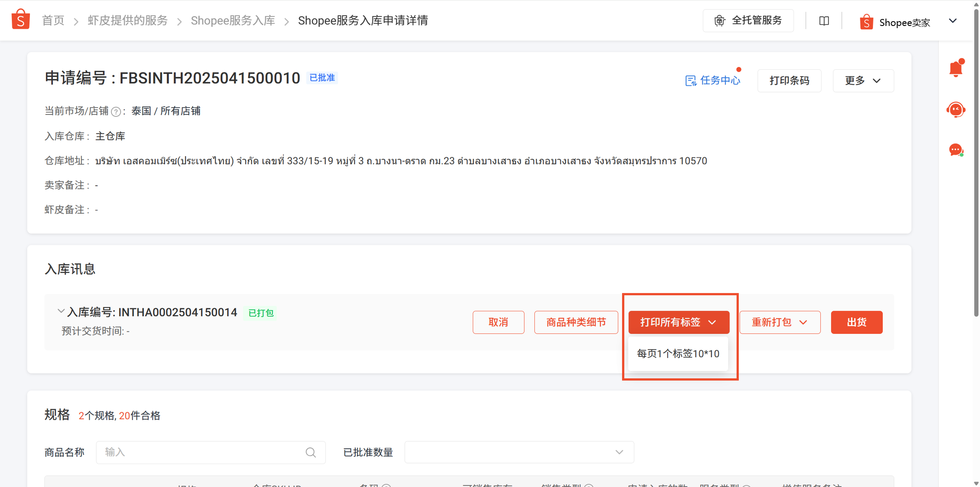Open the book guide icon in the header
Image resolution: width=980 pixels, height=487 pixels.
point(824,20)
